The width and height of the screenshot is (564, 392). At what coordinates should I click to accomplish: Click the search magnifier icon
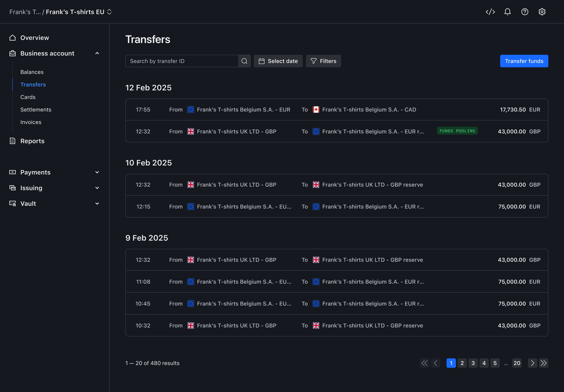244,61
